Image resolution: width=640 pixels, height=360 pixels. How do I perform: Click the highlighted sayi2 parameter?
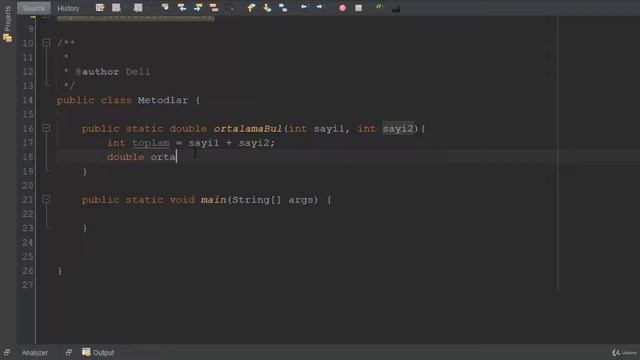click(x=398, y=129)
